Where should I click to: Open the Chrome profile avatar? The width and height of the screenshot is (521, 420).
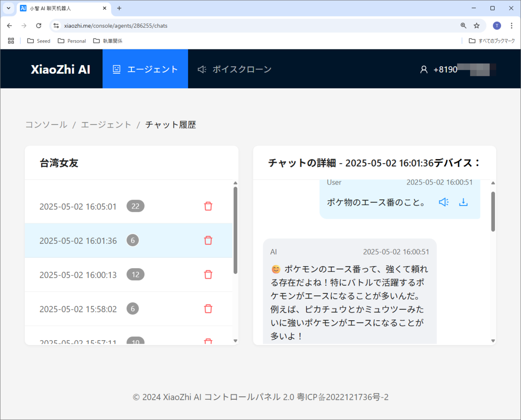497,26
